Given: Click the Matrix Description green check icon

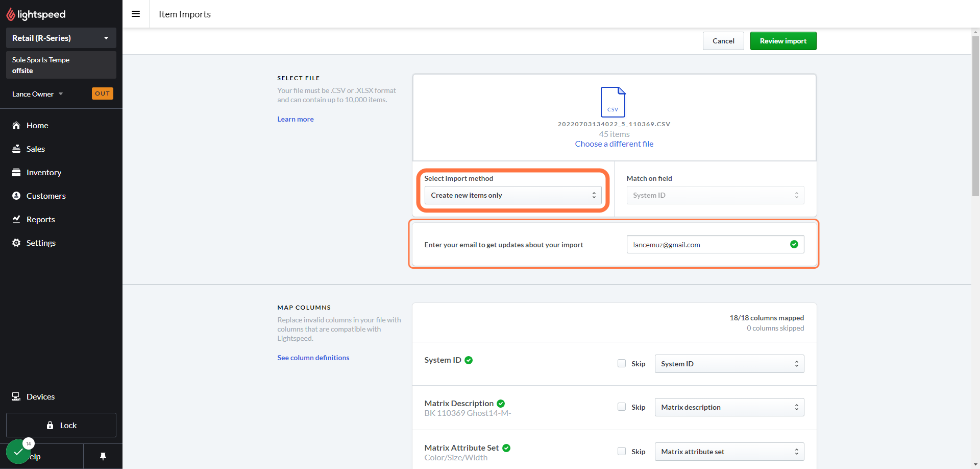Looking at the screenshot, I should click(501, 404).
